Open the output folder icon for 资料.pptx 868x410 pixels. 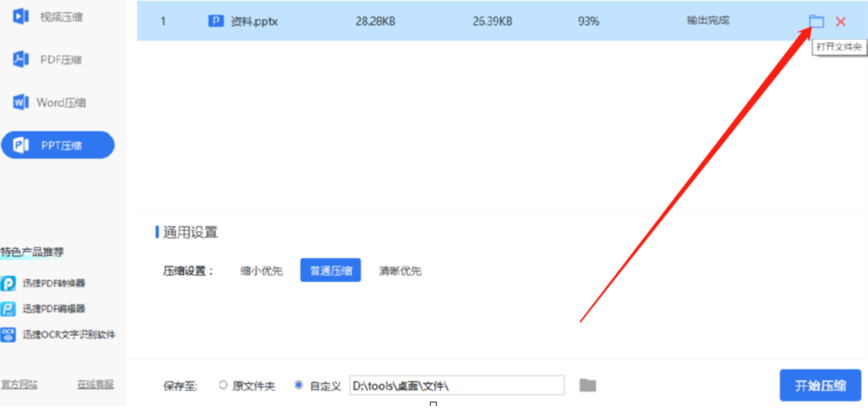point(816,21)
